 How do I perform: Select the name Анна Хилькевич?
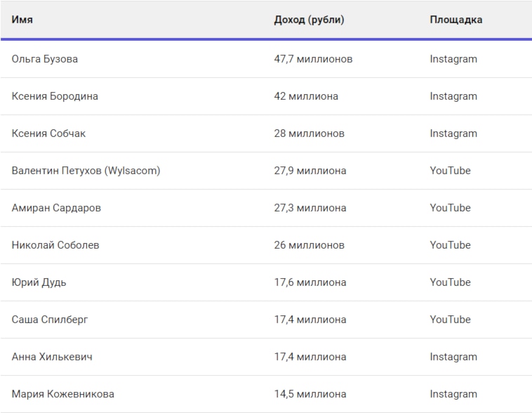52,357
